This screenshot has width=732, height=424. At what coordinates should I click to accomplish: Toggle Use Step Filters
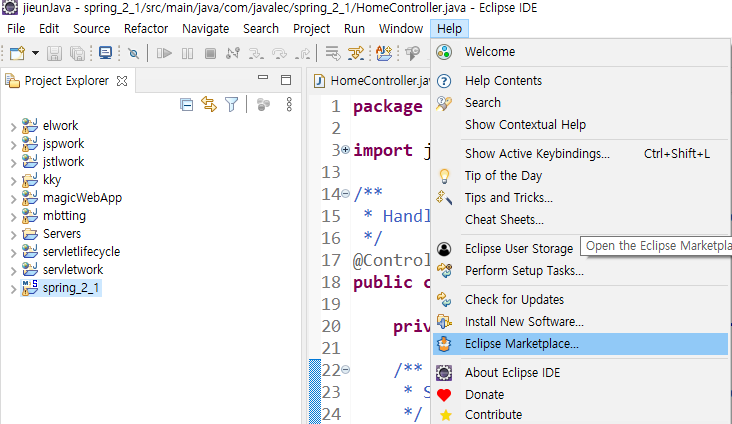pyautogui.click(x=356, y=53)
